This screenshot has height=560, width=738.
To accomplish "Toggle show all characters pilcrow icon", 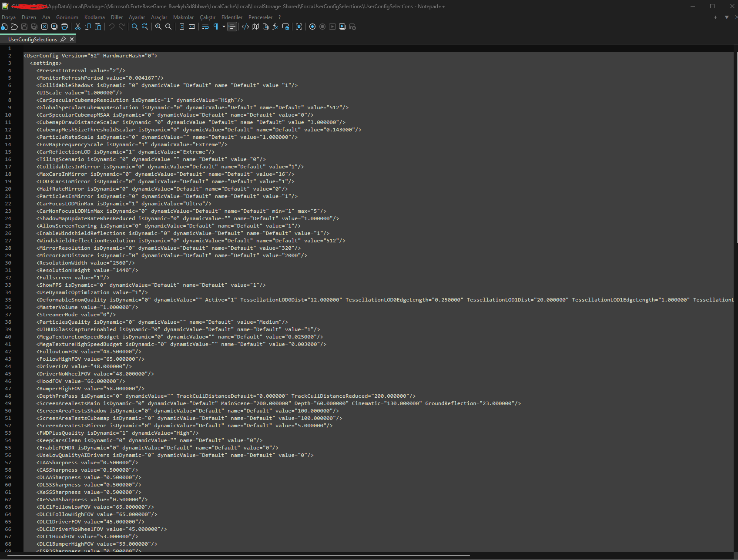I will click(215, 27).
